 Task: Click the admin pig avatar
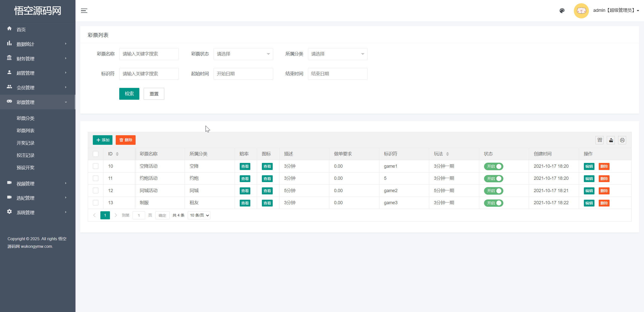pos(581,11)
